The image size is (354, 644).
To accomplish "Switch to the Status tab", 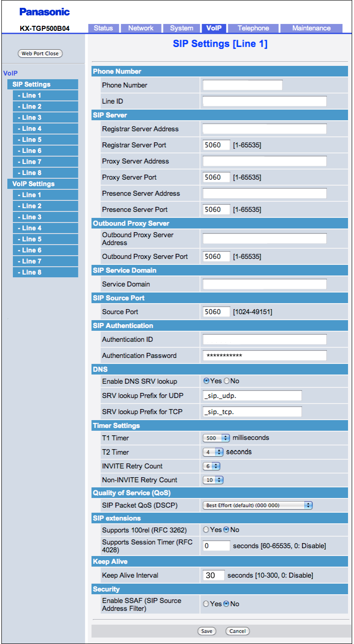I will 104,28.
